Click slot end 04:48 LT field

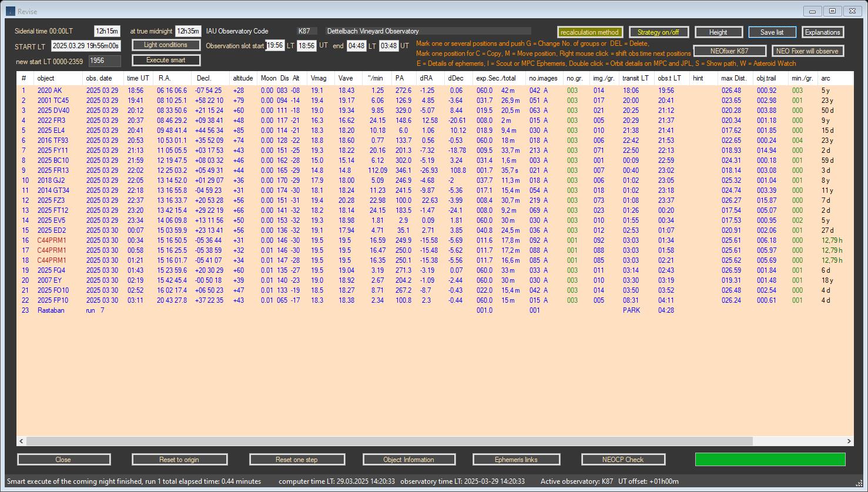(x=356, y=45)
